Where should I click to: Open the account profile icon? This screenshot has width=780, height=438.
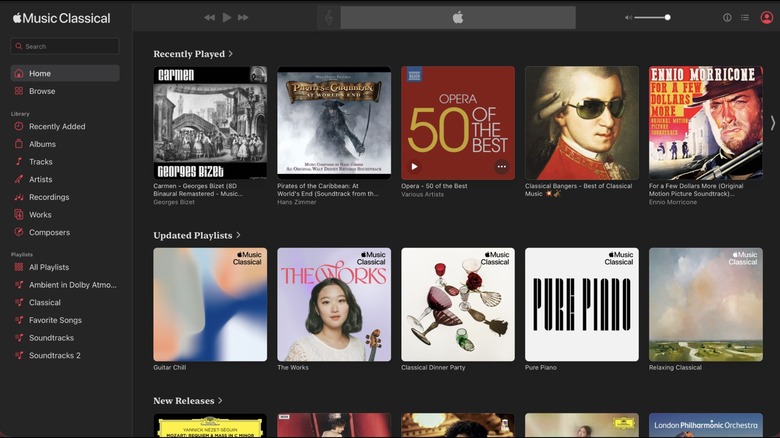[767, 17]
